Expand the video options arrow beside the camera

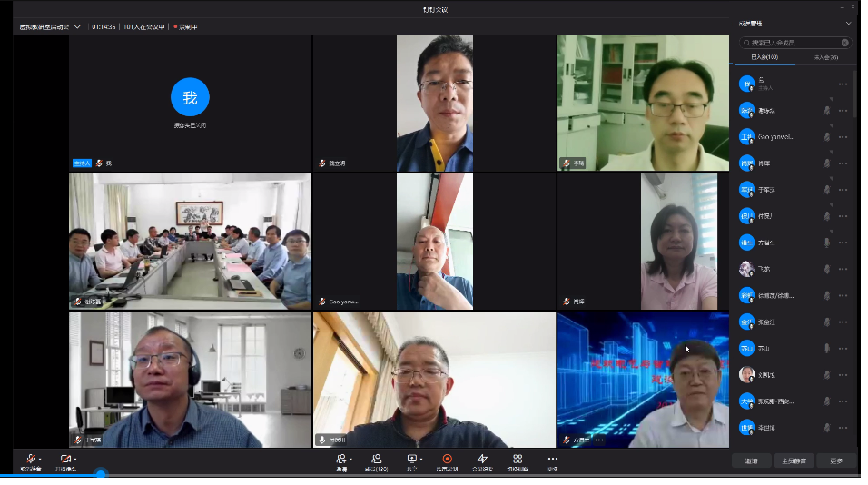click(x=74, y=460)
